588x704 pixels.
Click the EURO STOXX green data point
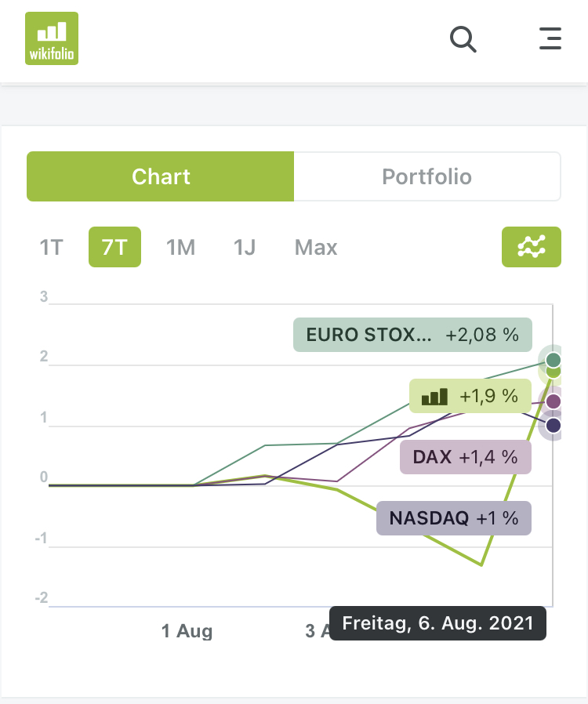(554, 360)
